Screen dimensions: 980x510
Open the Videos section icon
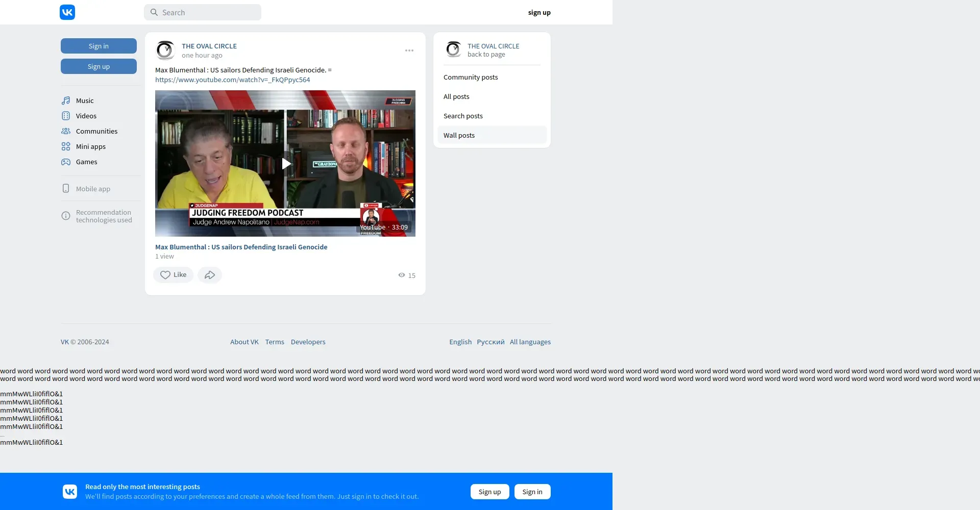(66, 116)
